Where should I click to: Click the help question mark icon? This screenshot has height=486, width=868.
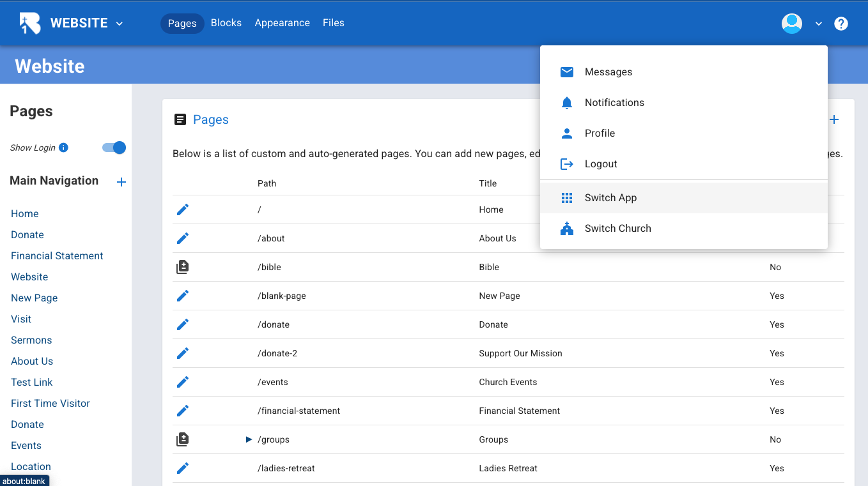pyautogui.click(x=841, y=24)
